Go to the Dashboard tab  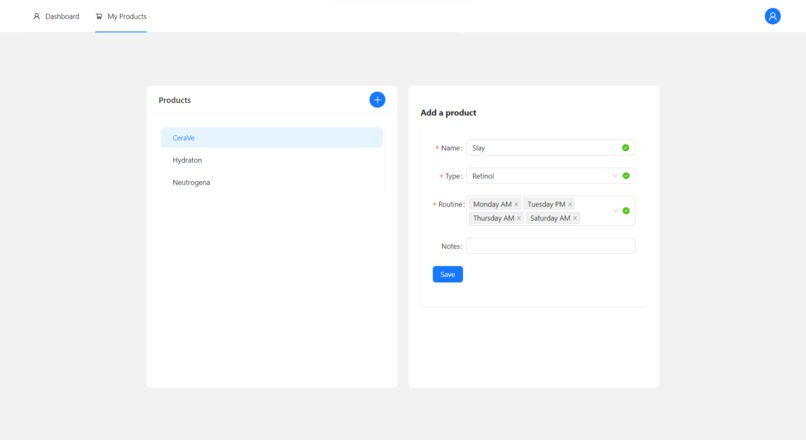tap(56, 16)
